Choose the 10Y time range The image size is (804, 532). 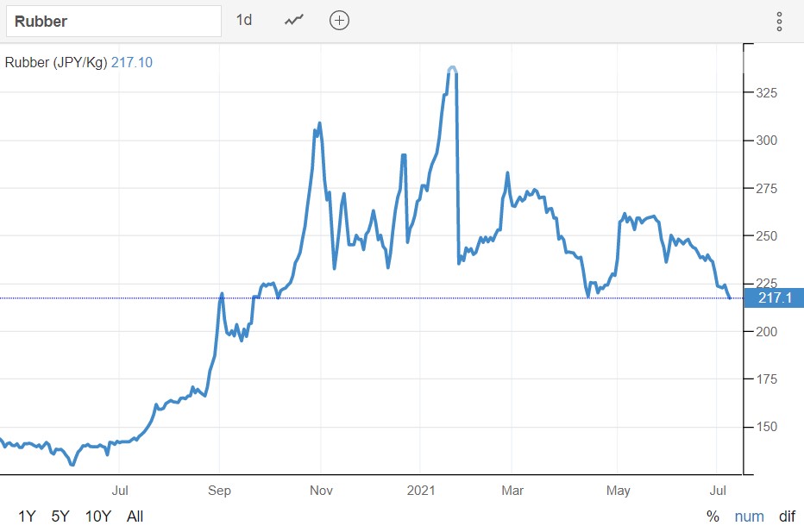coord(97,516)
